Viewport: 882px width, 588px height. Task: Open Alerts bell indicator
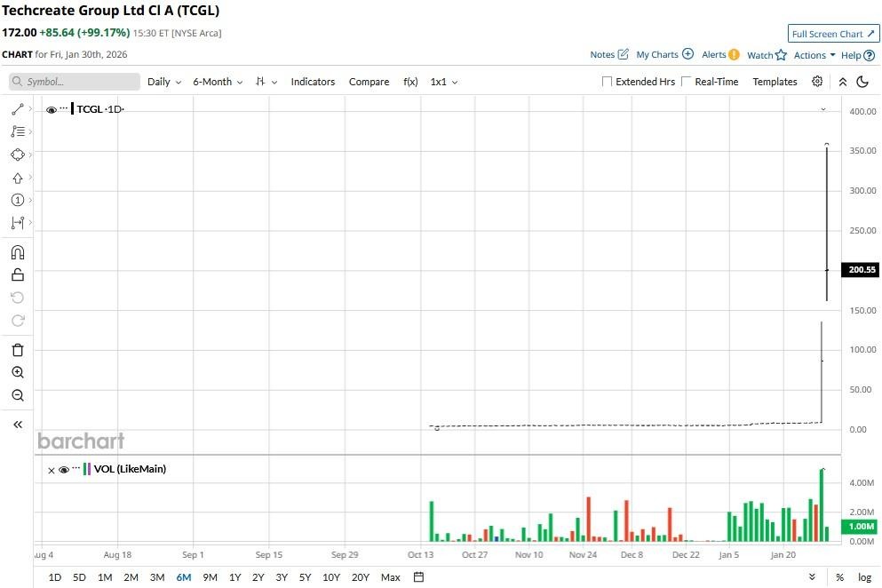(734, 54)
